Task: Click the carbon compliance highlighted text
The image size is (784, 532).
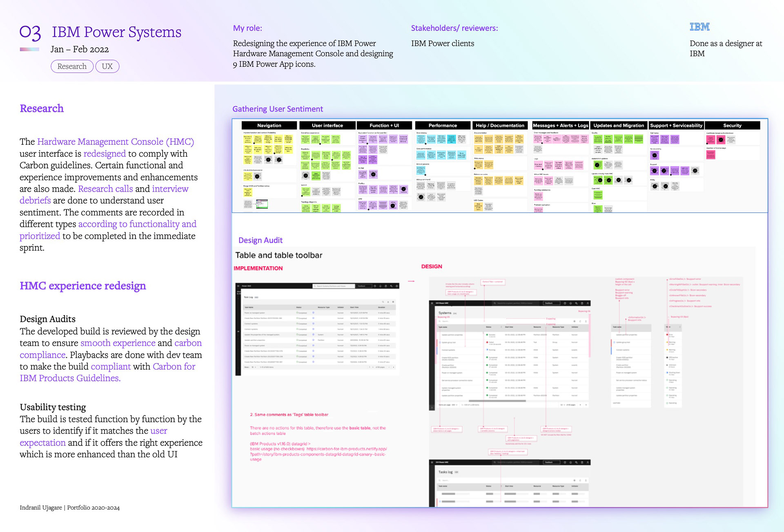Action: click(x=111, y=349)
